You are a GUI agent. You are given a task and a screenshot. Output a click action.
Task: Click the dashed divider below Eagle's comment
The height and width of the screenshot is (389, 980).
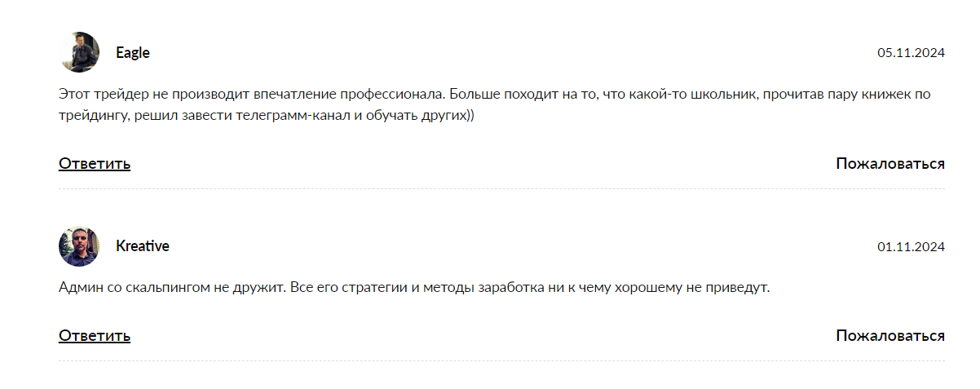tap(501, 189)
